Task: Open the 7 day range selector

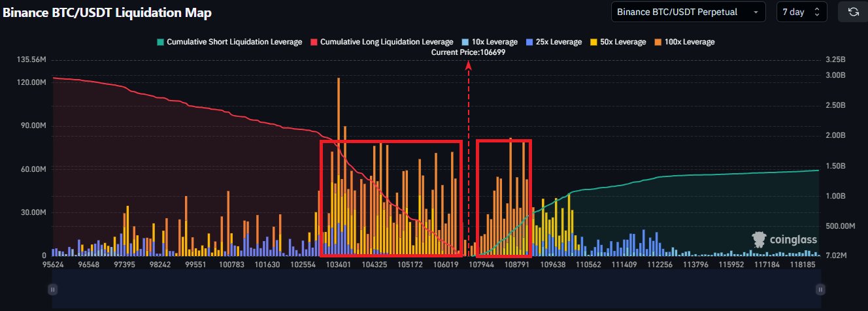Action: pos(801,12)
